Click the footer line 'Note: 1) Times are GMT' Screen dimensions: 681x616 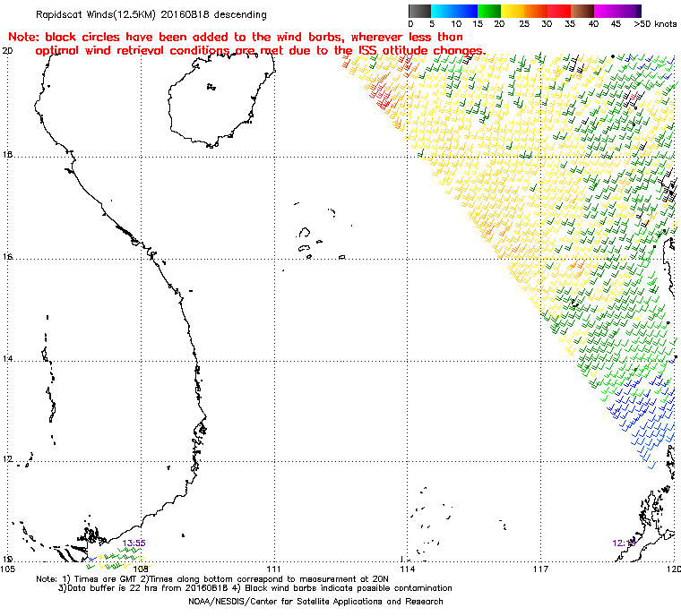click(x=212, y=578)
